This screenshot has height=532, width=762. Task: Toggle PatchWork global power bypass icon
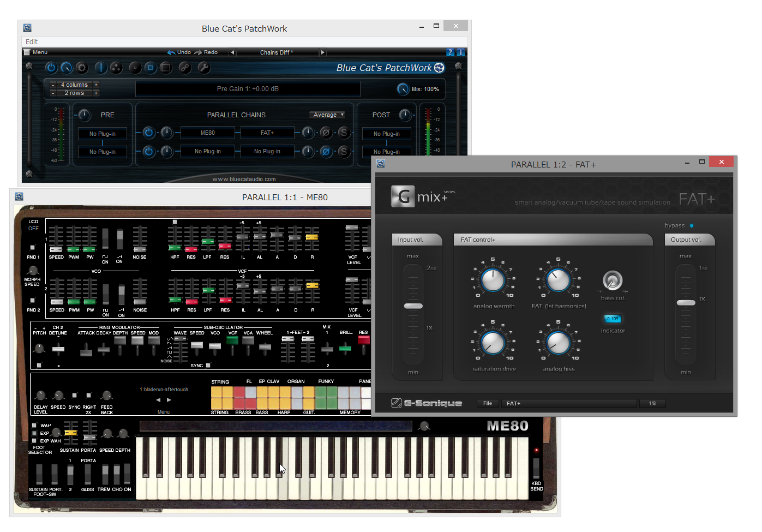51,68
